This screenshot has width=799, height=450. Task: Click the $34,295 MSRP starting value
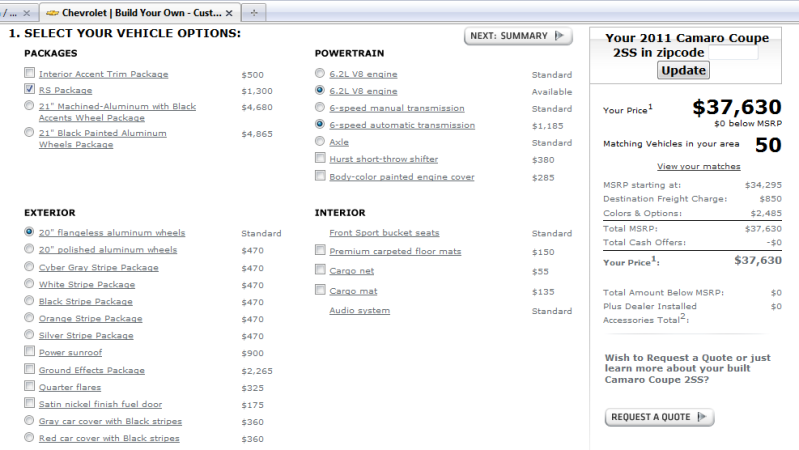(x=763, y=185)
